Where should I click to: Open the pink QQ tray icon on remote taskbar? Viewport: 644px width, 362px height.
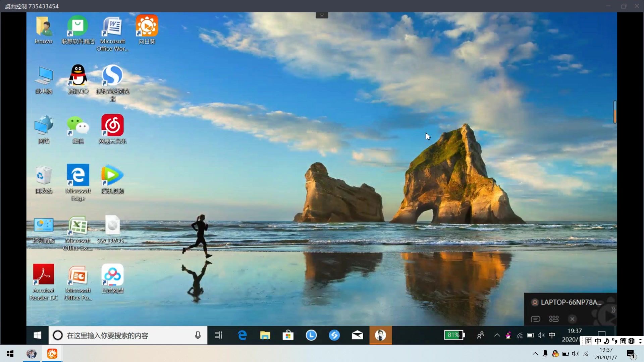point(508,335)
